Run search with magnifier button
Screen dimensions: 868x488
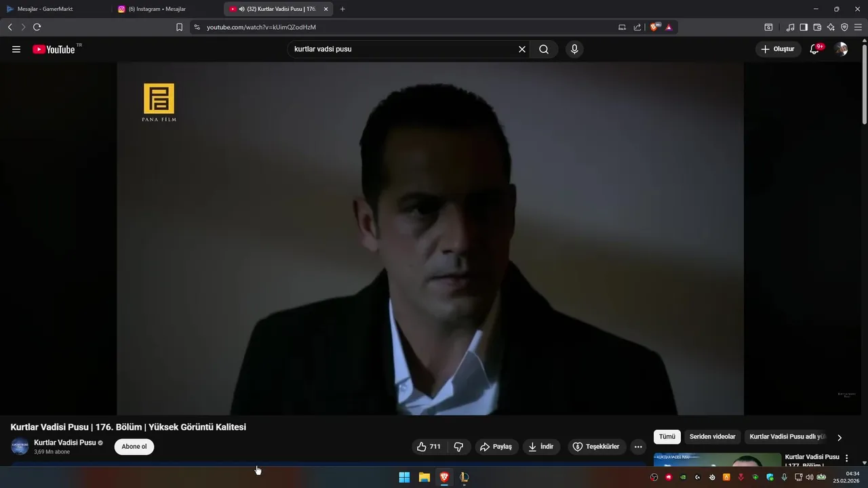coord(544,49)
